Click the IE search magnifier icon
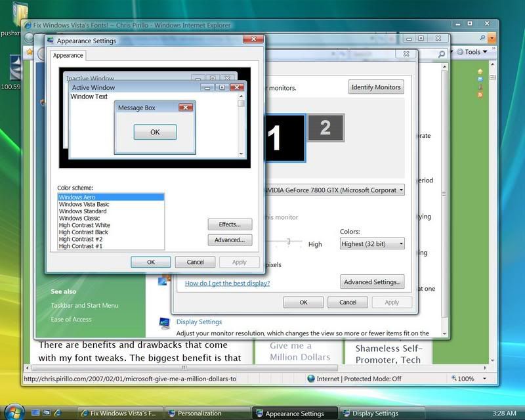This screenshot has width=525, height=420. click(x=482, y=38)
